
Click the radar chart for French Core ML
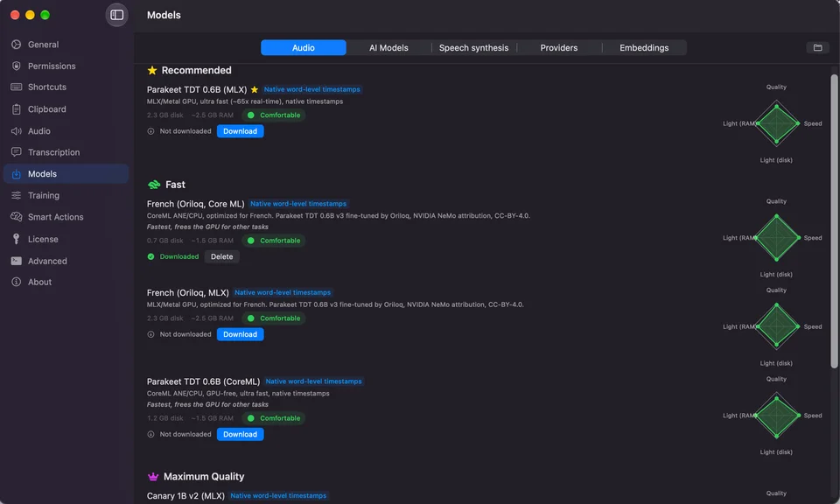coord(776,238)
